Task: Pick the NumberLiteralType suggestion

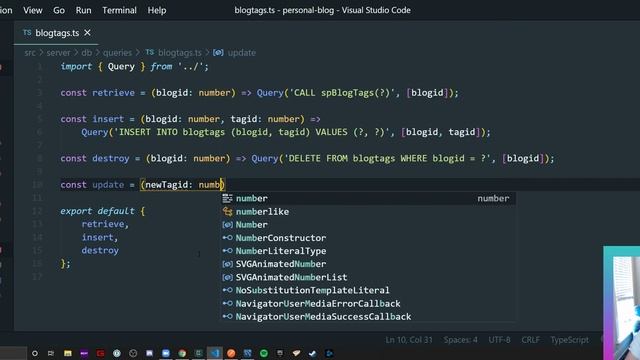Action: pyautogui.click(x=368, y=251)
